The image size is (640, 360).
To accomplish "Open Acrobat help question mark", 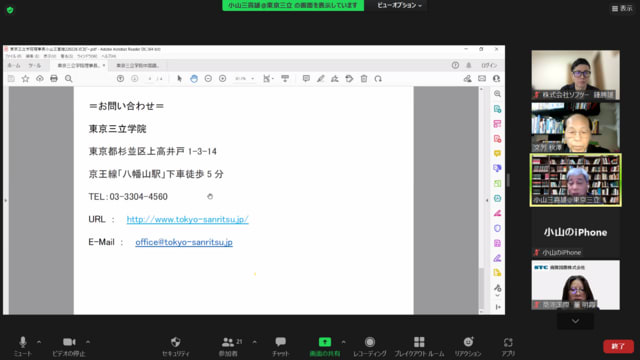I will pos(455,65).
